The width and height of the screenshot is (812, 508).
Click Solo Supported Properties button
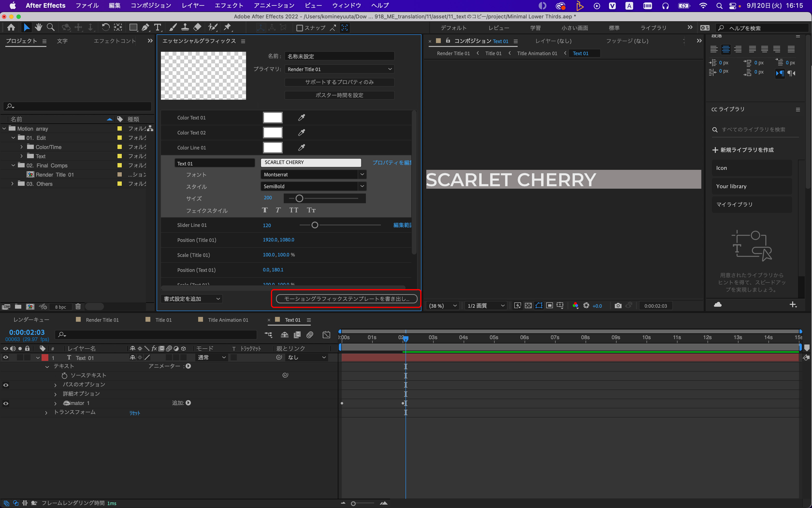pos(339,82)
